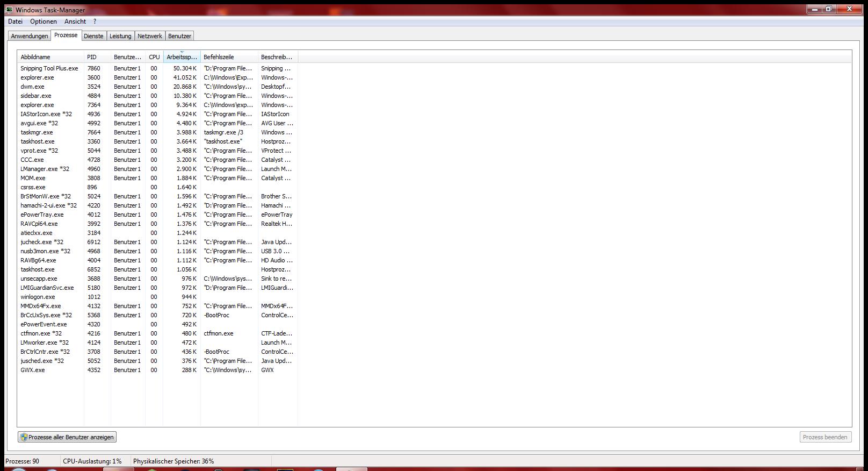Open the Datei menu
868x471 pixels.
pos(15,22)
